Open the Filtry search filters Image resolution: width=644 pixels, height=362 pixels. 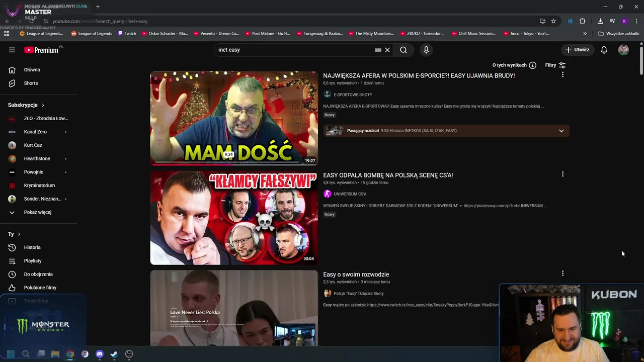point(555,65)
